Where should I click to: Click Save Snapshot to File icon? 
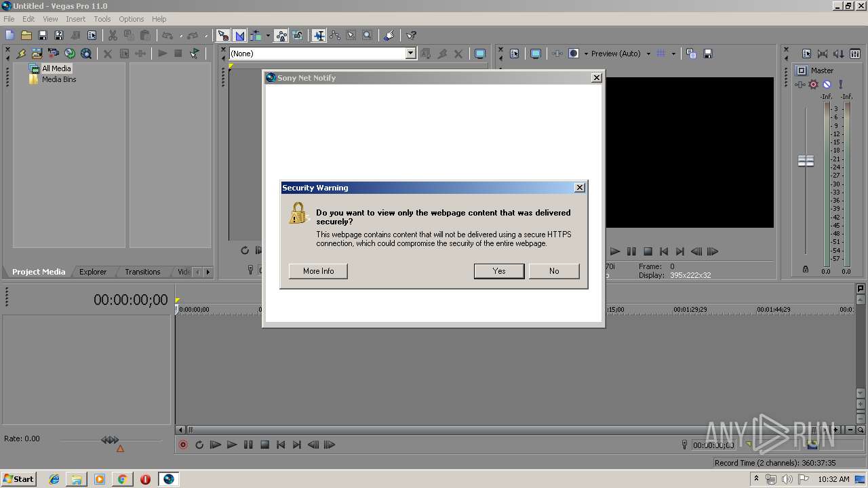click(708, 54)
